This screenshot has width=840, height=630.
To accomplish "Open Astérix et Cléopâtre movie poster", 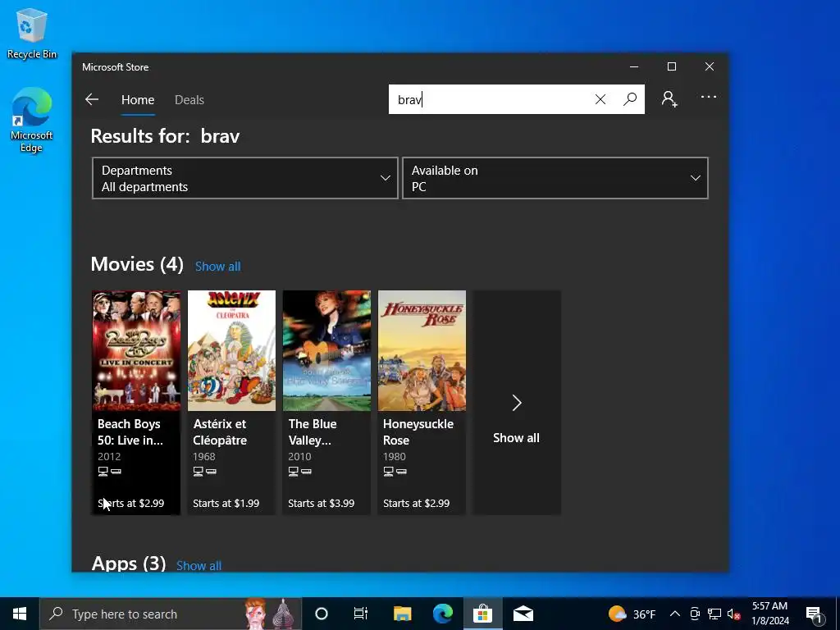I will tap(231, 351).
